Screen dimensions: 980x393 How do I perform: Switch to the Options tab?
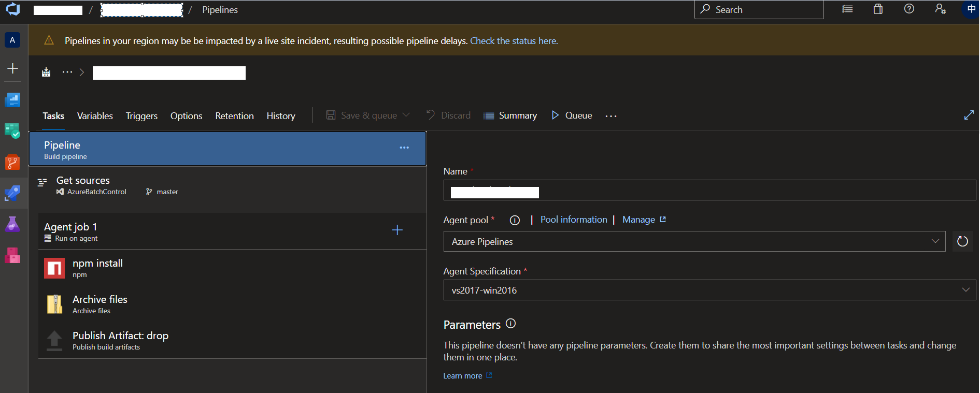coord(186,116)
